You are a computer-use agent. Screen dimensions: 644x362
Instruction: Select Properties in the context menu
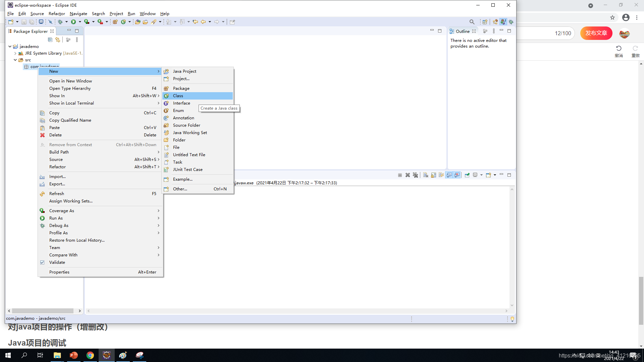click(100, 272)
